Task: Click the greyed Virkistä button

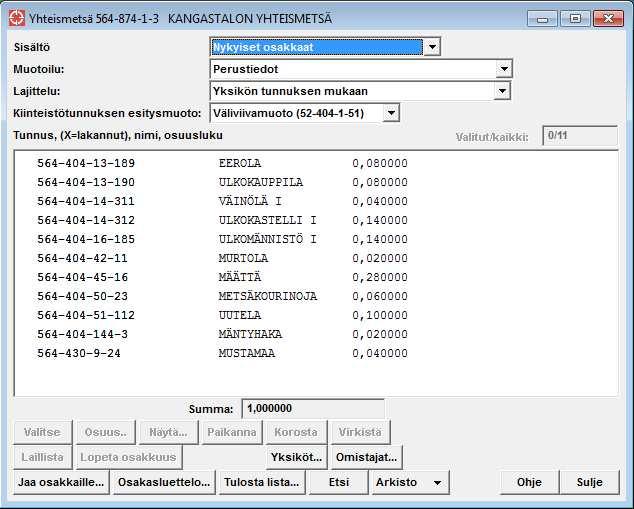Action: click(x=360, y=432)
